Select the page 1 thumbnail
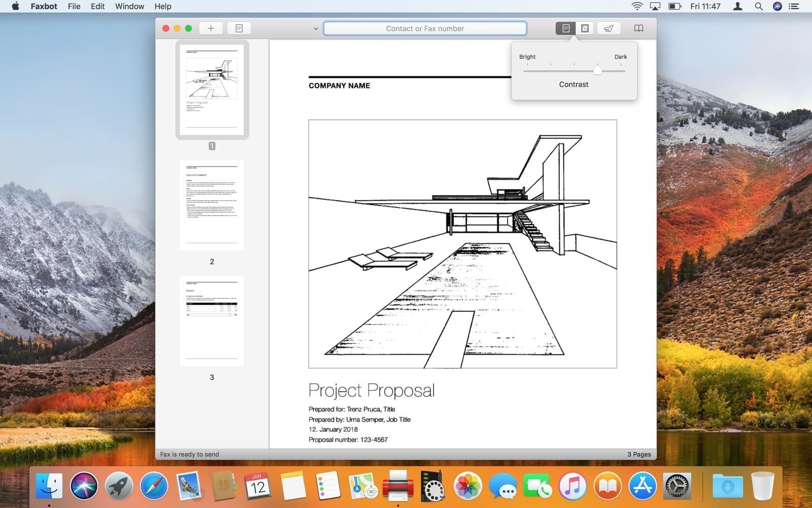812x508 pixels. click(x=212, y=89)
